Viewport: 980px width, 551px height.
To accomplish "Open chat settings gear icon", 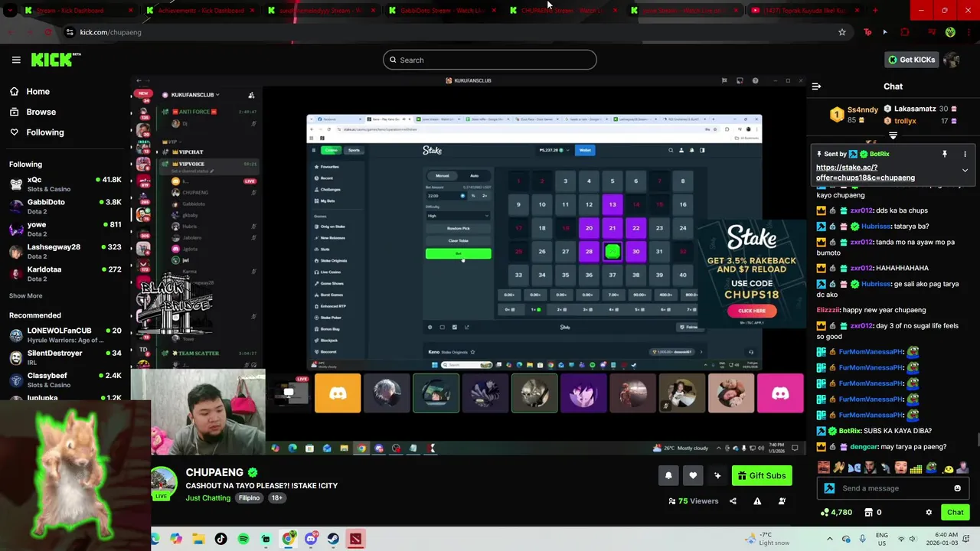I will pos(929,512).
